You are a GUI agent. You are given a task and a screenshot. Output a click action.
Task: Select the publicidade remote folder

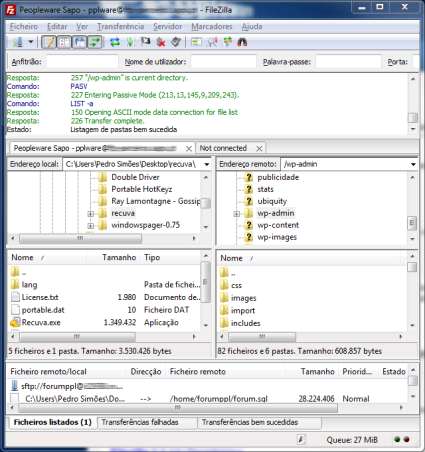[x=278, y=177]
